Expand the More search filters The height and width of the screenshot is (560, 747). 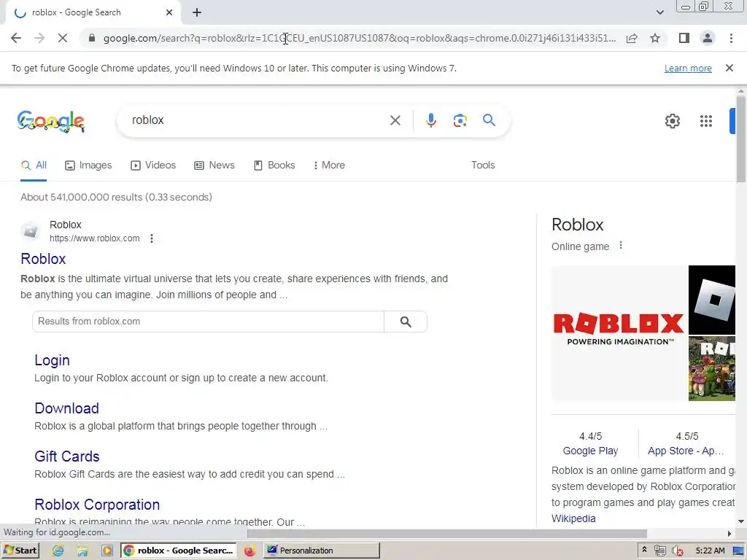[x=329, y=166]
